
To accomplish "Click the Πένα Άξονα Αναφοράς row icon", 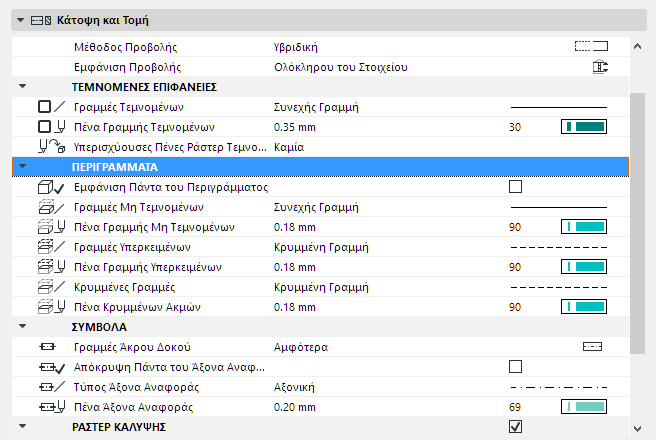I will 50,407.
